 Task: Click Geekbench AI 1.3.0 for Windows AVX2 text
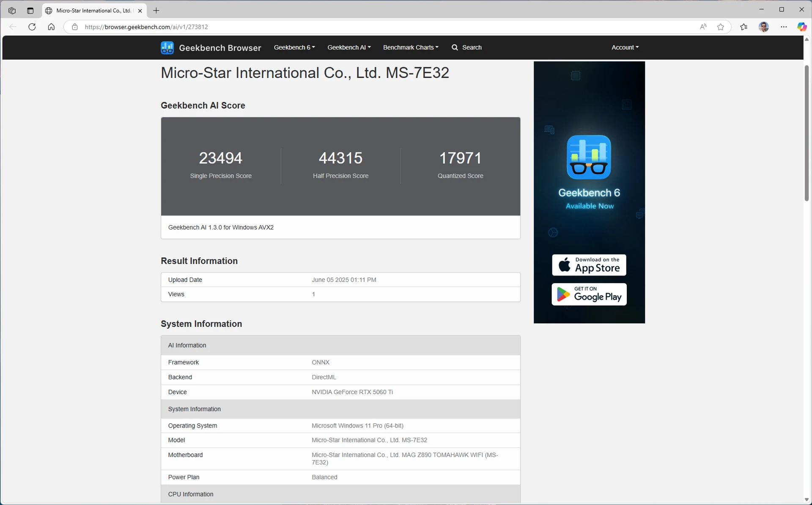(x=221, y=227)
